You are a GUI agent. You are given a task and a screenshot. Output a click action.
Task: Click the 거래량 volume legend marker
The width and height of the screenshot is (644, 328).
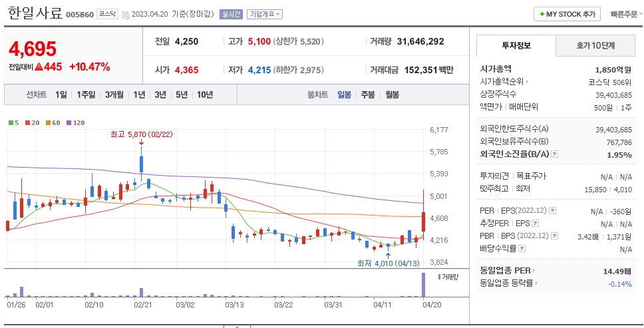[x=439, y=277]
